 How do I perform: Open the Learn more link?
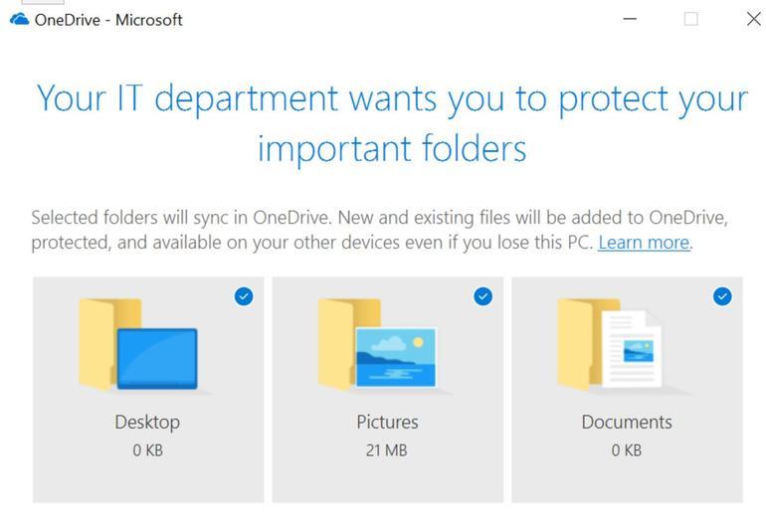[x=644, y=243]
